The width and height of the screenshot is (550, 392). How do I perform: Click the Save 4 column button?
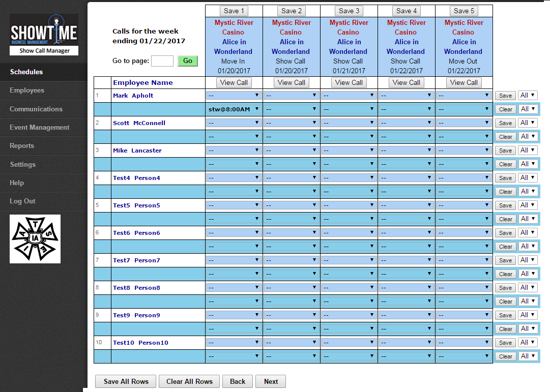[x=407, y=11]
